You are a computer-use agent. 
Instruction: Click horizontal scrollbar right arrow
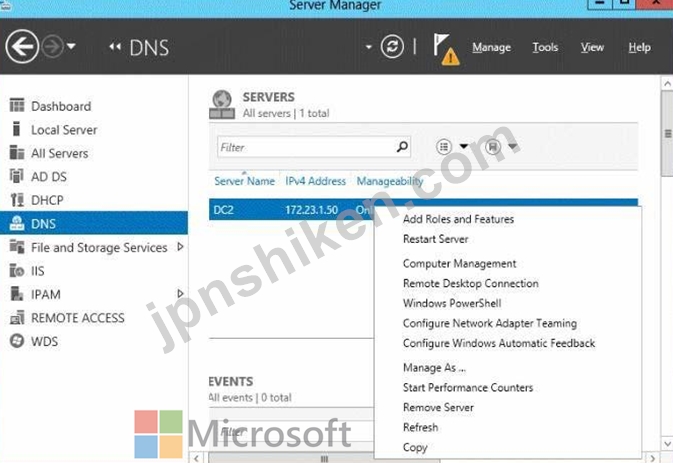point(653,458)
